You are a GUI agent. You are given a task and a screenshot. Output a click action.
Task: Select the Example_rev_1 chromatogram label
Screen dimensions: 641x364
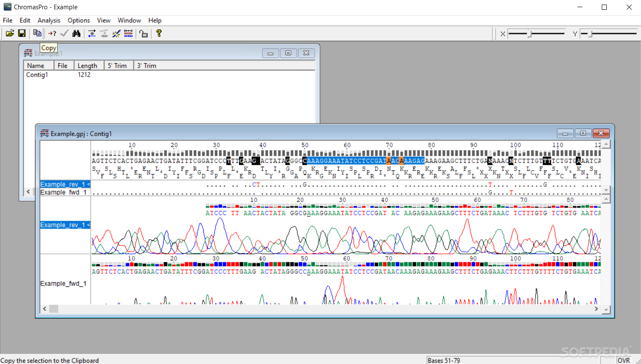click(x=65, y=225)
